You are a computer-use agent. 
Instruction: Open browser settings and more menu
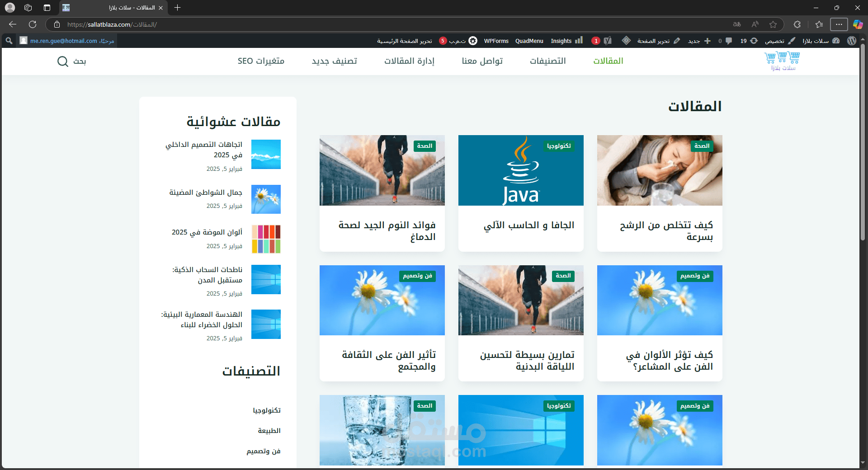click(x=839, y=24)
